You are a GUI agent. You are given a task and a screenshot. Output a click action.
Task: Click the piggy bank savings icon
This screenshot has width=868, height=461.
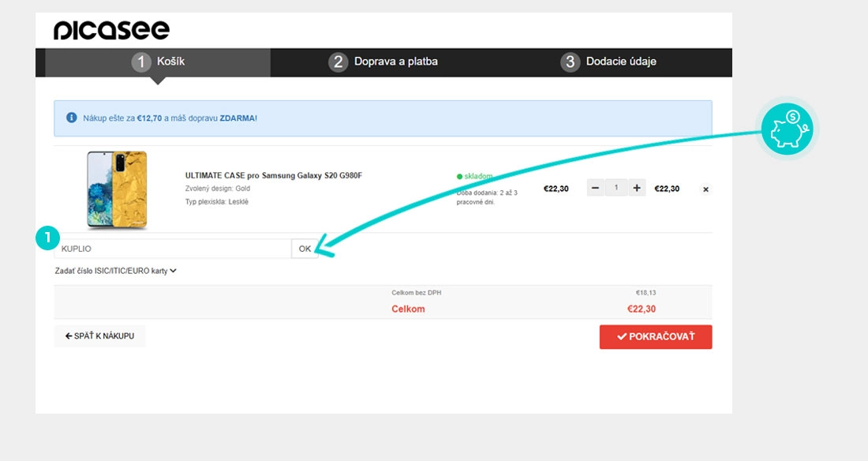(787, 129)
